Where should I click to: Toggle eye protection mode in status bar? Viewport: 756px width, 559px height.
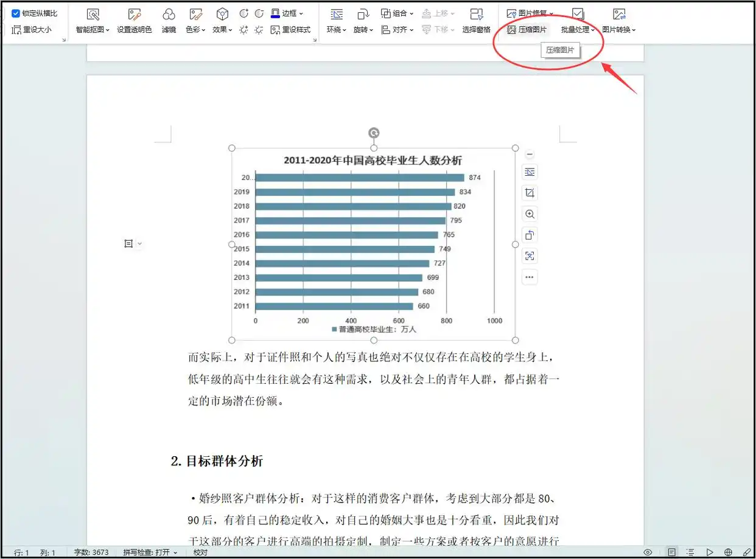pyautogui.click(x=648, y=552)
